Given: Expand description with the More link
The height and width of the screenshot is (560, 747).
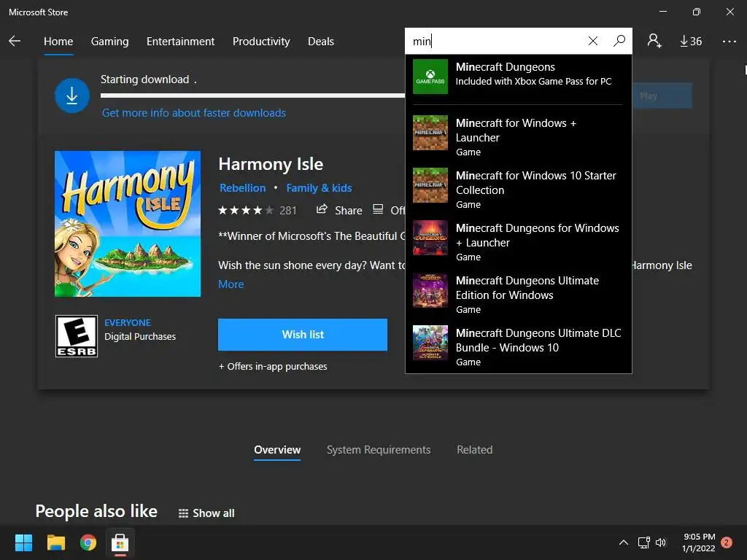Looking at the screenshot, I should tap(231, 284).
